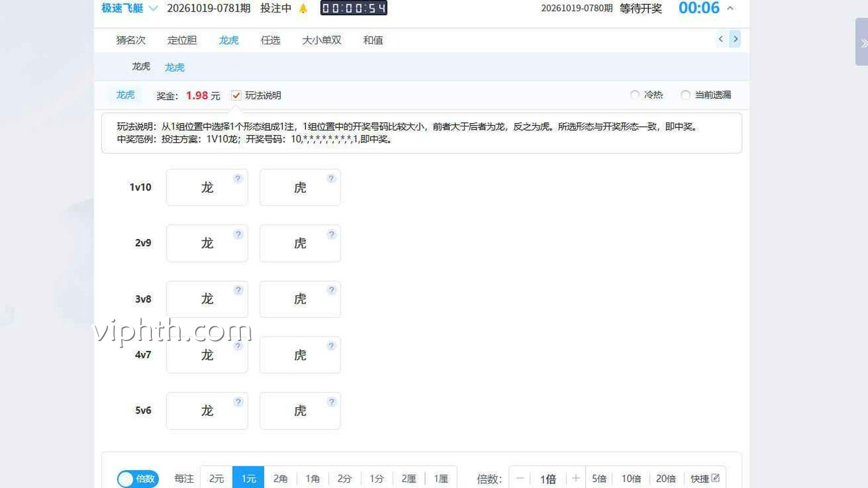The height and width of the screenshot is (488, 868).
Task: Increase multiplier with plus button
Action: pyautogui.click(x=576, y=478)
